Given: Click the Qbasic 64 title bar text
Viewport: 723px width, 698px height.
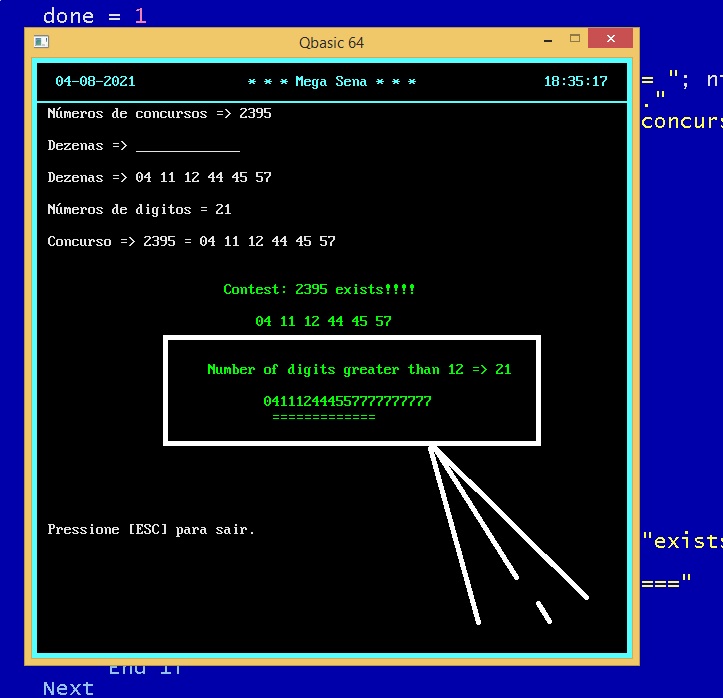Looking at the screenshot, I should [331, 42].
